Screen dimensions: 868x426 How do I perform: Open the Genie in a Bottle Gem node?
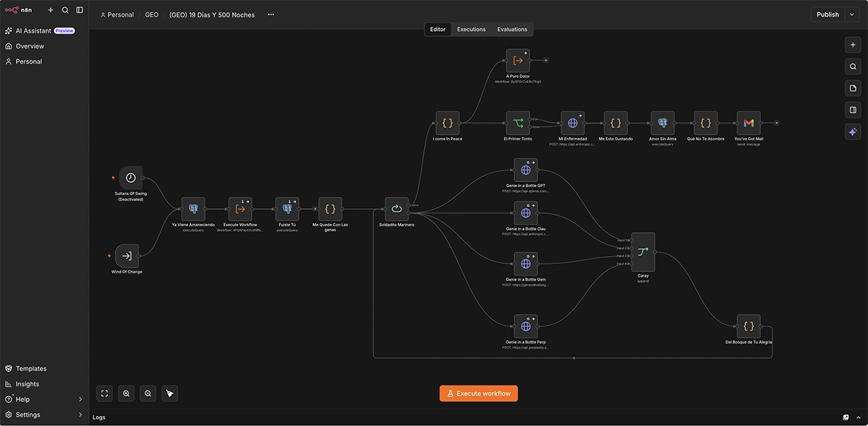point(526,263)
